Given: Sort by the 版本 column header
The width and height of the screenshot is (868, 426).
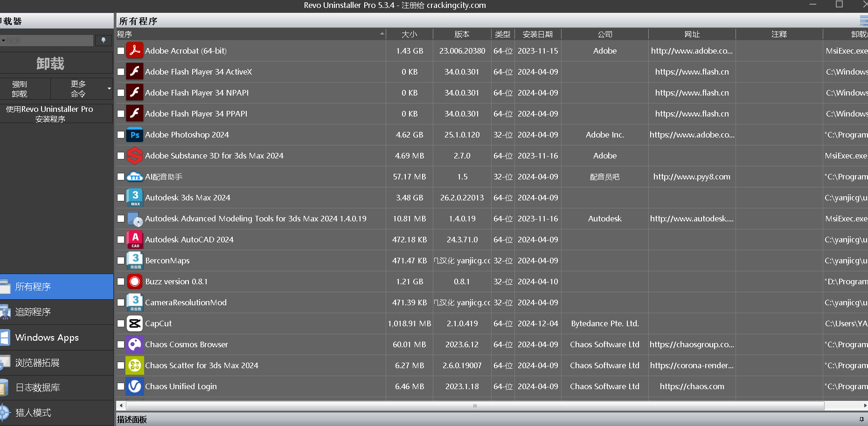Looking at the screenshot, I should click(462, 34).
